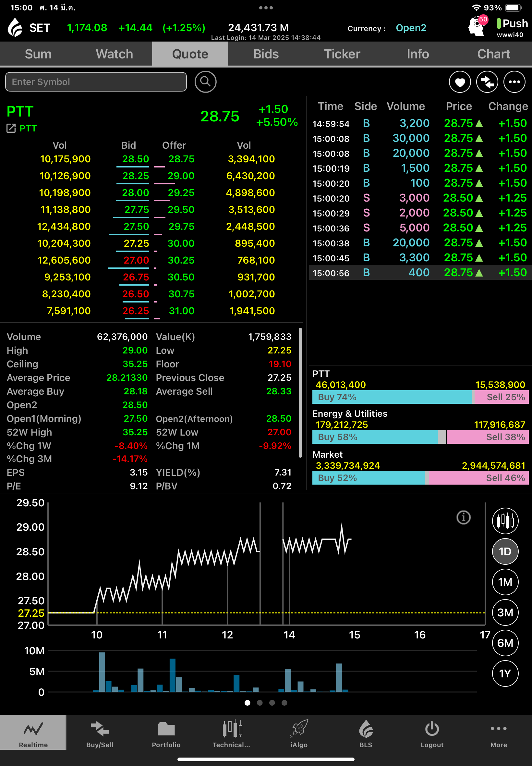Tap the YIELD(%) 7.31 value
532x766 pixels.
283,472
